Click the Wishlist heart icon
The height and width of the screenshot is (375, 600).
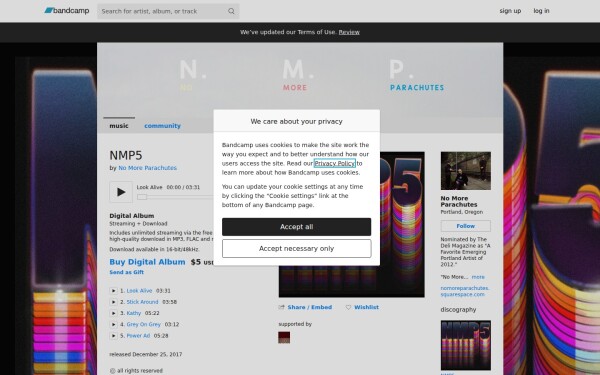click(x=348, y=307)
